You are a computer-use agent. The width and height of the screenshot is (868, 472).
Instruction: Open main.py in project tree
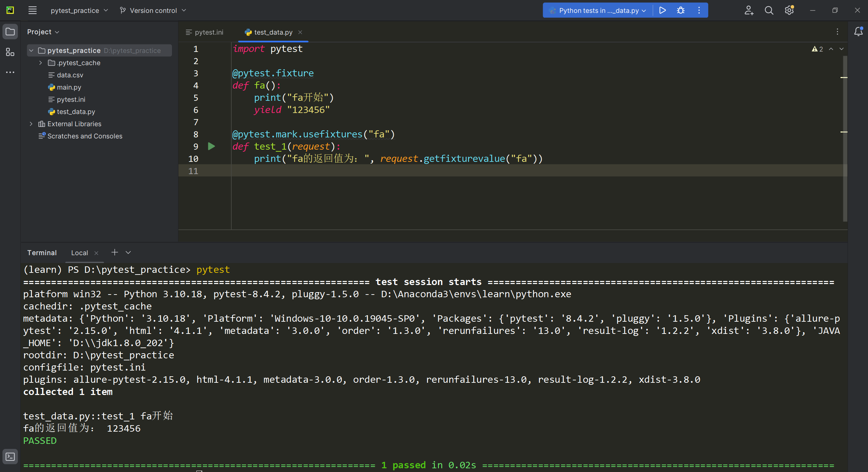tap(69, 87)
